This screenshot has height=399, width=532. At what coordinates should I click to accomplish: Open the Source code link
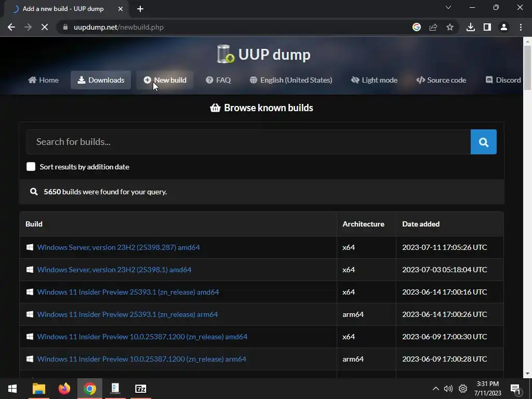pyautogui.click(x=441, y=80)
